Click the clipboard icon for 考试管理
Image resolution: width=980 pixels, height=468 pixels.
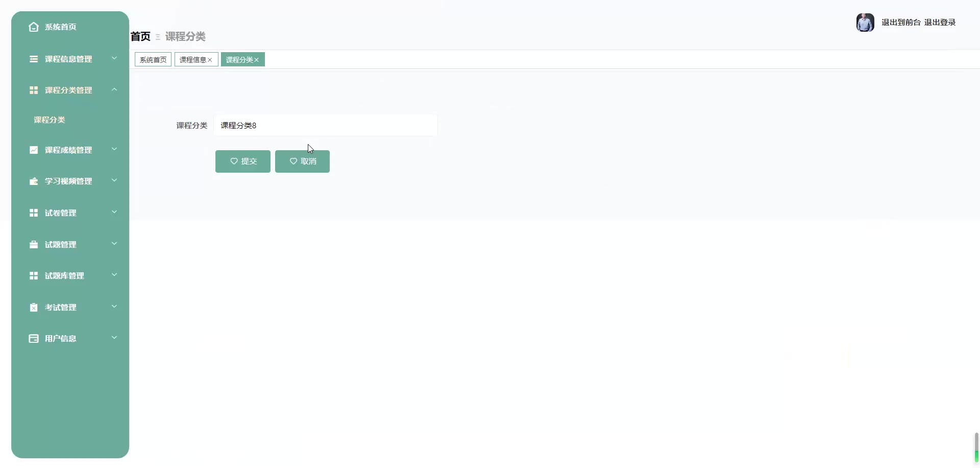coord(34,308)
